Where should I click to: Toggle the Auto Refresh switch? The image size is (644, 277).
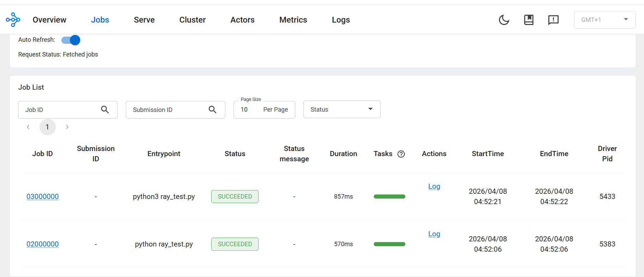click(71, 40)
